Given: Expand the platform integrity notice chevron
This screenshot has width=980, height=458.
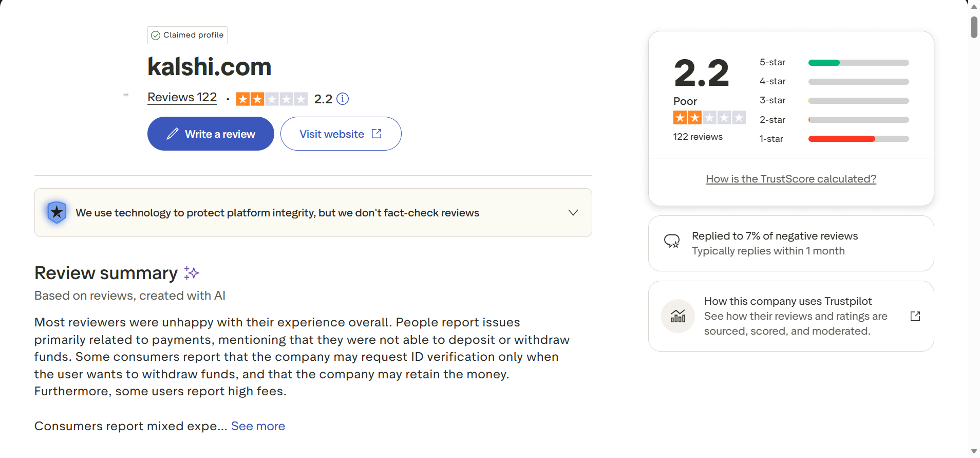Looking at the screenshot, I should (573, 212).
